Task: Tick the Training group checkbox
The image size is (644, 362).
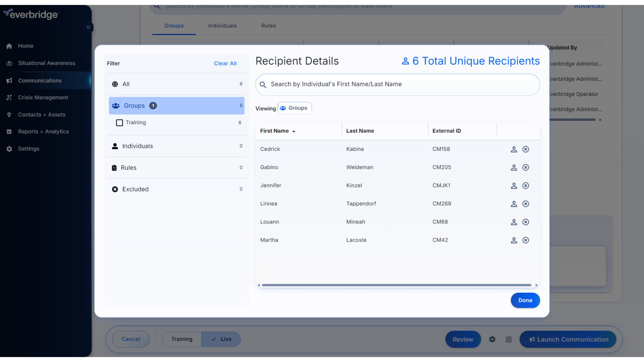Action: tap(119, 123)
